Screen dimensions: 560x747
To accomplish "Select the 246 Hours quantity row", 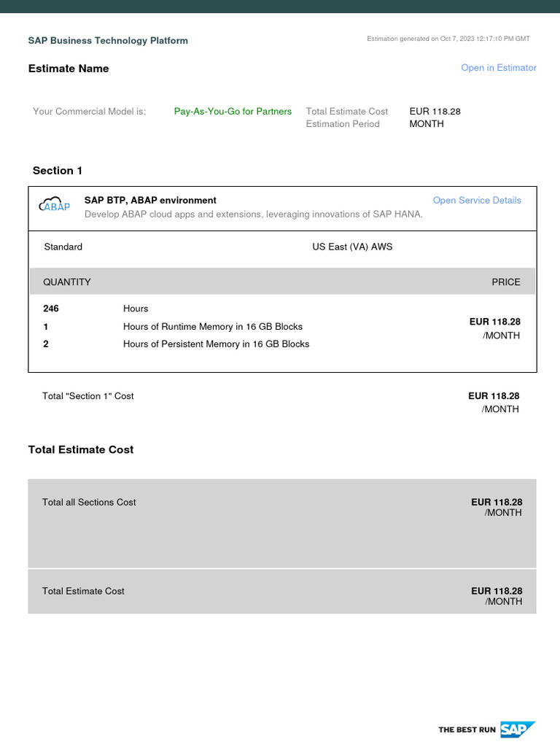I will click(136, 309).
